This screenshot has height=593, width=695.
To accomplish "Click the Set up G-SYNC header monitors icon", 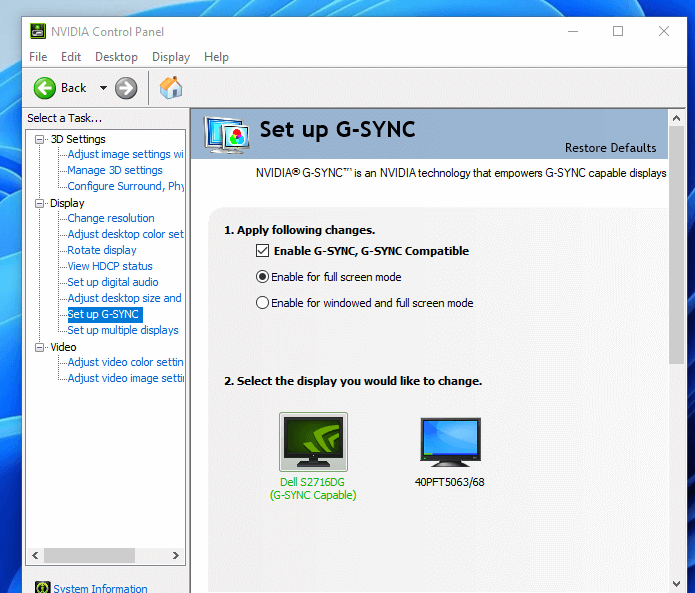I will (x=226, y=135).
